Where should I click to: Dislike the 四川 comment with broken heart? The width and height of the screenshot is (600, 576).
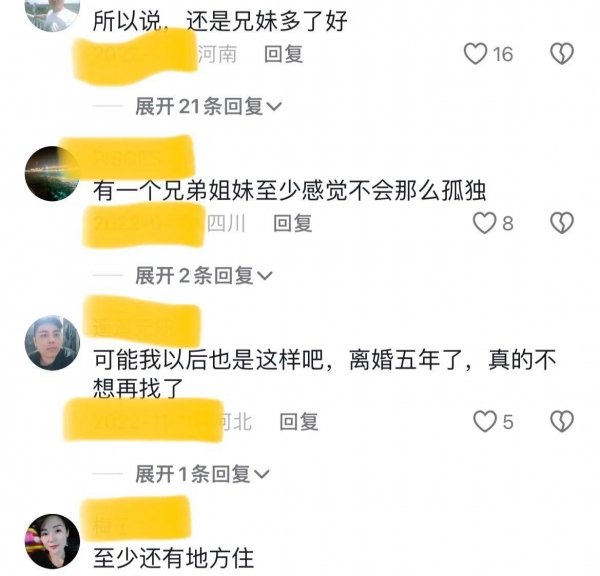(x=562, y=223)
